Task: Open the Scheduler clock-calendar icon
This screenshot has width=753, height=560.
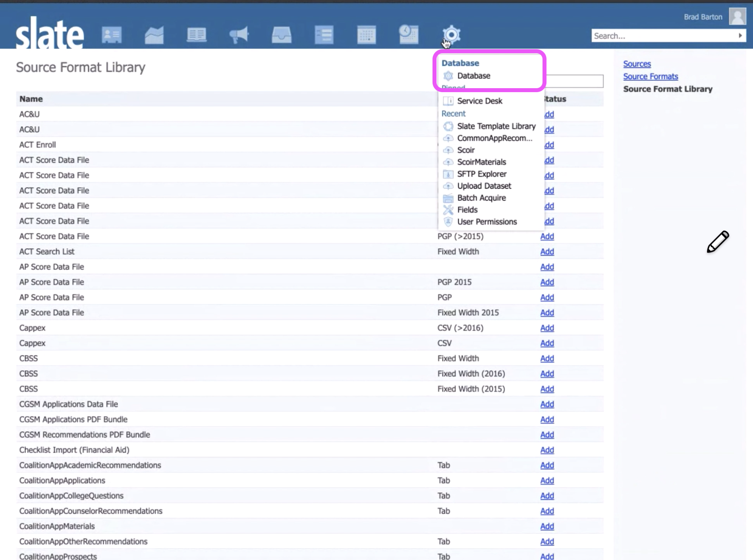Action: 409,35
